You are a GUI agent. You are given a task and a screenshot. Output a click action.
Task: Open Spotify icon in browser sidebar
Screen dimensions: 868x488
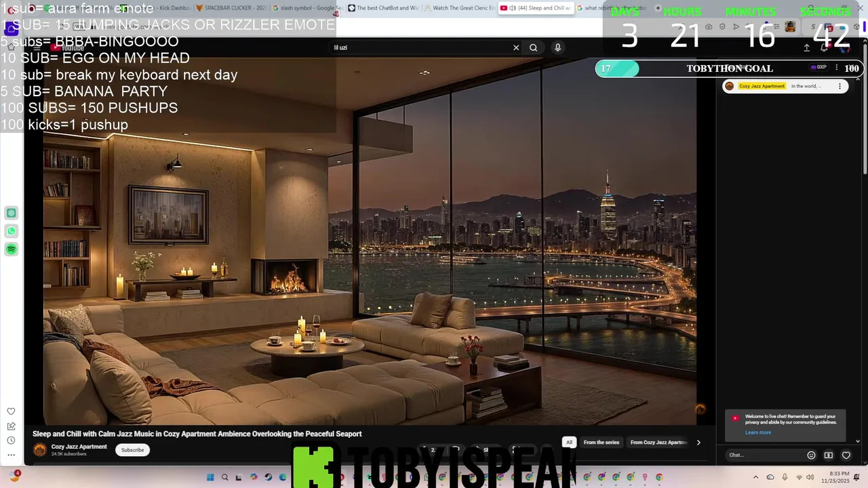pyautogui.click(x=12, y=249)
